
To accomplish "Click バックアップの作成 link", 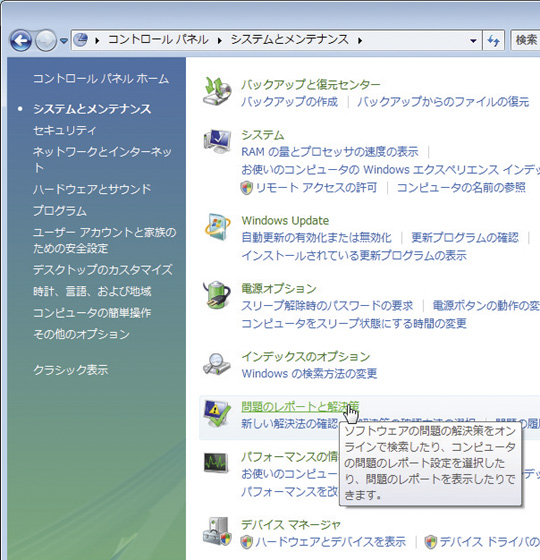I will tap(289, 102).
